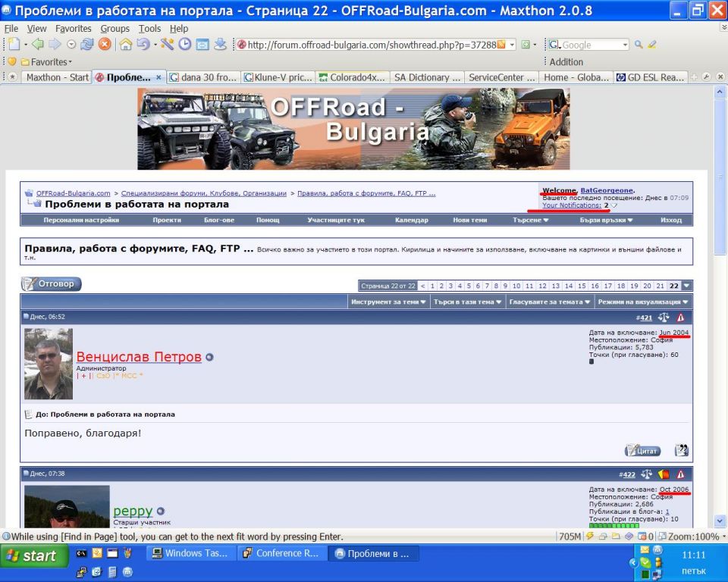This screenshot has height=582, width=728.
Task: Click the report post warning icon on post #421
Action: (x=680, y=318)
